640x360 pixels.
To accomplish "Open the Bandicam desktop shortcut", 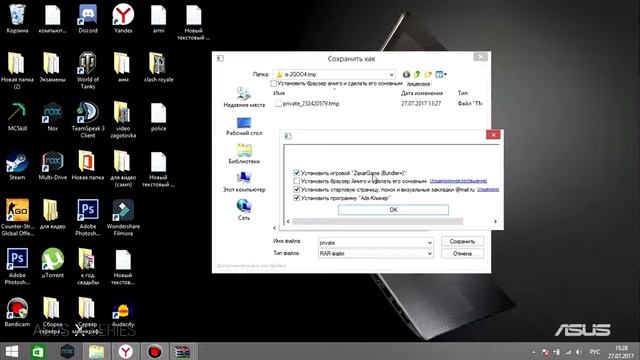I will pos(17,312).
